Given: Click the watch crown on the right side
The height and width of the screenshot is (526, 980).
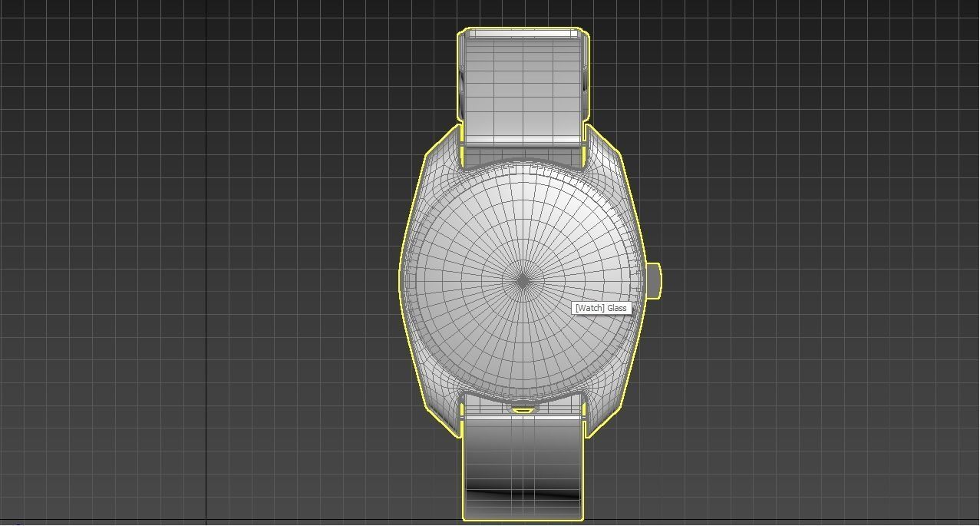Looking at the screenshot, I should click(653, 281).
